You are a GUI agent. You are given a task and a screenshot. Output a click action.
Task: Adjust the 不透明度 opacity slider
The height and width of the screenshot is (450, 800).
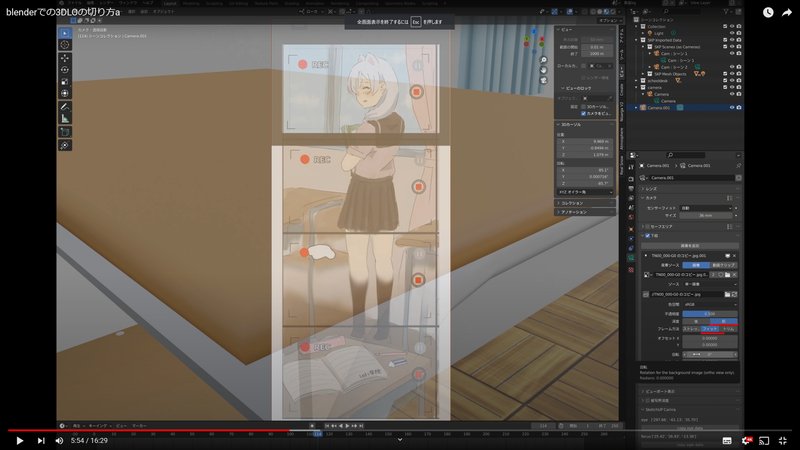click(x=710, y=314)
